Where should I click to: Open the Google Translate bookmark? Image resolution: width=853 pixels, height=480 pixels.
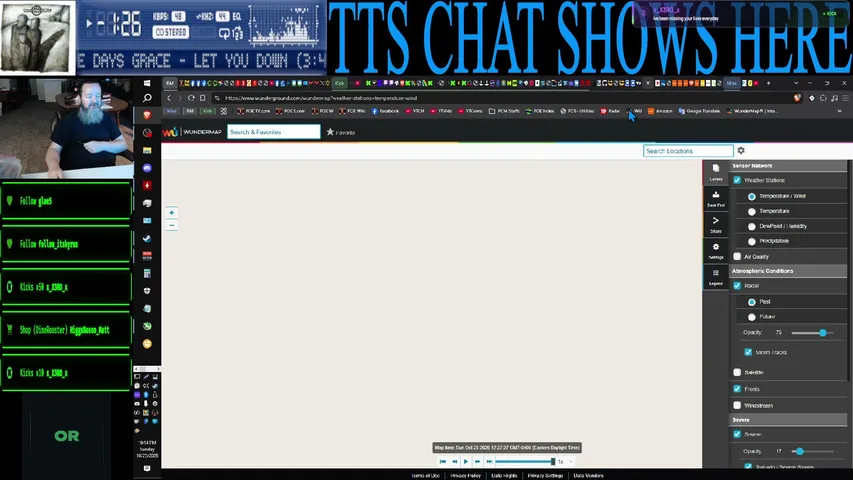pos(699,111)
